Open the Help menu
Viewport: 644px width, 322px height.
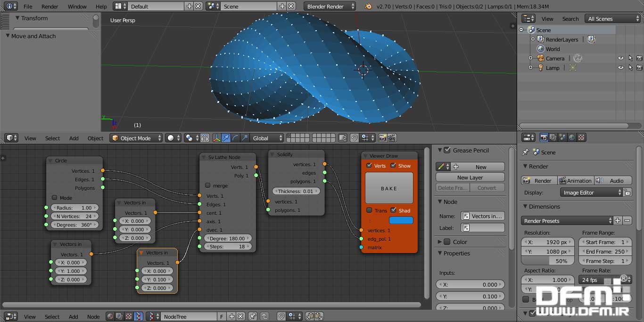click(x=101, y=6)
